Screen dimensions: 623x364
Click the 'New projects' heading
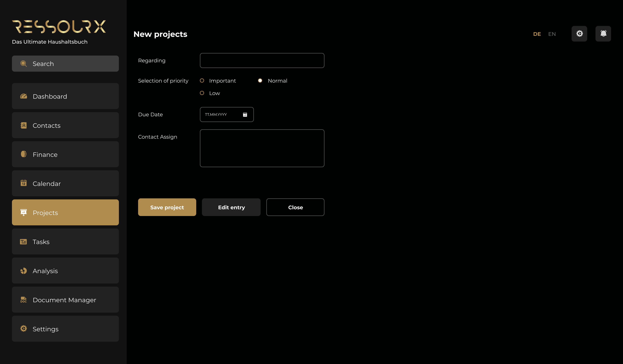(x=160, y=34)
